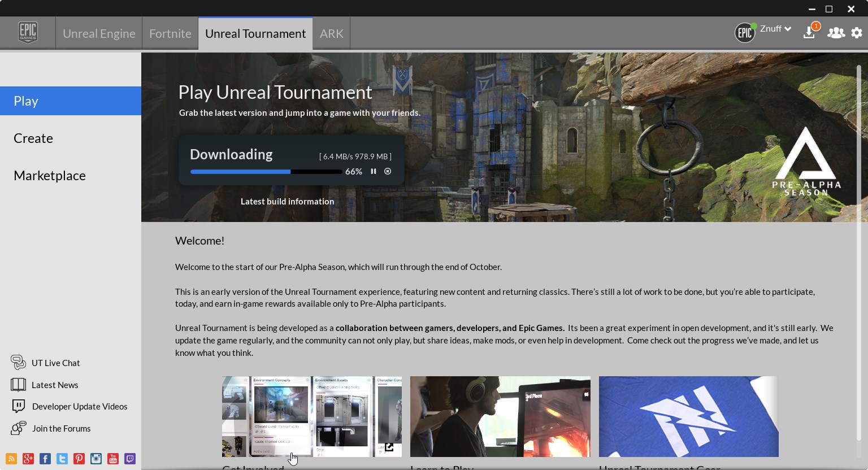This screenshot has width=868, height=470.
Task: Show the friends list
Action: tap(836, 33)
